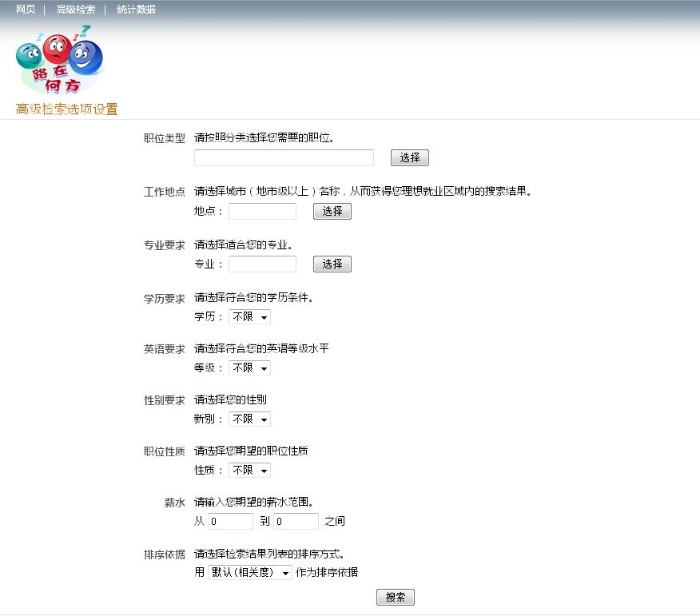Click the 职位类型 label

tap(165, 138)
